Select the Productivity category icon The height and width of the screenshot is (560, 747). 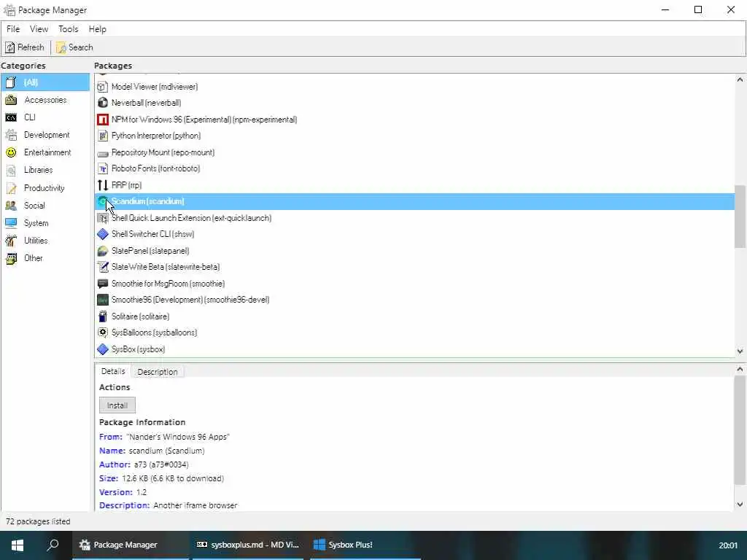11,188
